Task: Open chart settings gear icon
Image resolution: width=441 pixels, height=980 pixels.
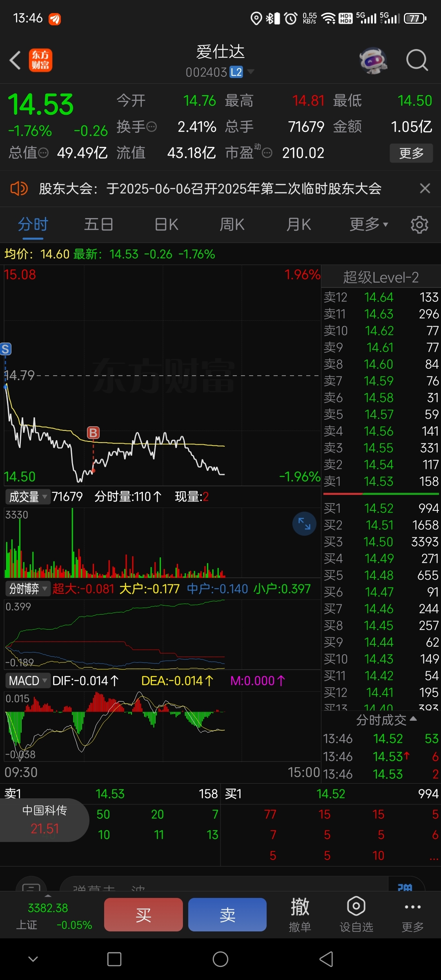Action: (419, 225)
